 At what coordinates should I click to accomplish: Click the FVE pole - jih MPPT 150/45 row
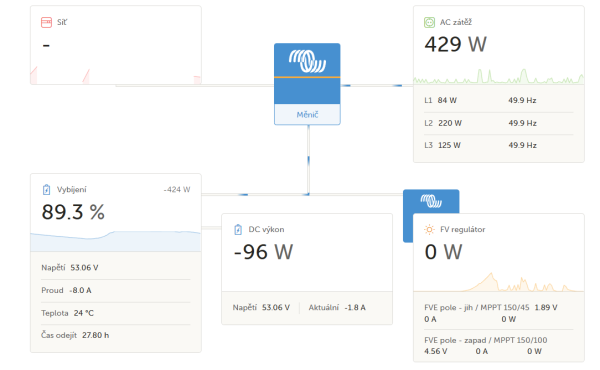[x=499, y=313]
